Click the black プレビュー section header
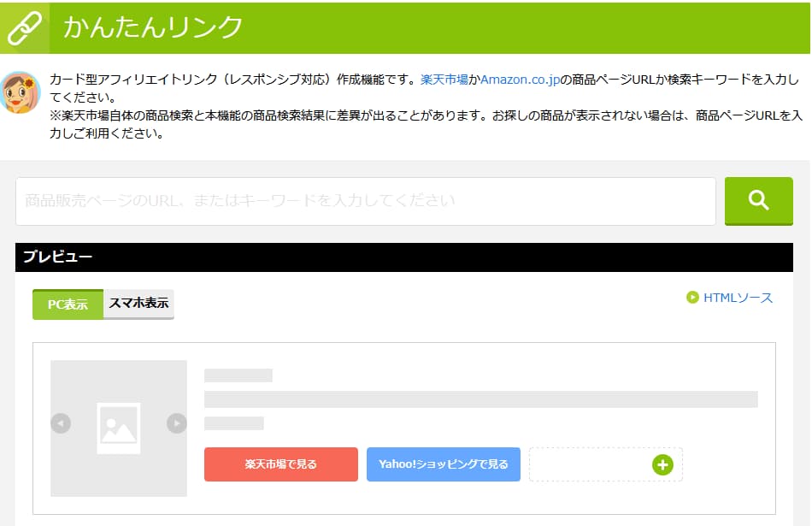 coord(403,257)
